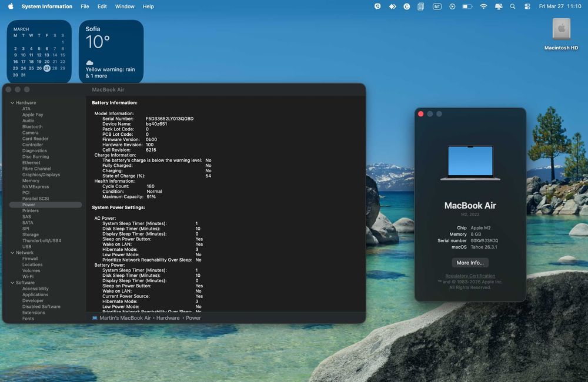Viewport: 588px width, 382px height.
Task: Click the Bulgarian input source icon
Action: [x=437, y=6]
